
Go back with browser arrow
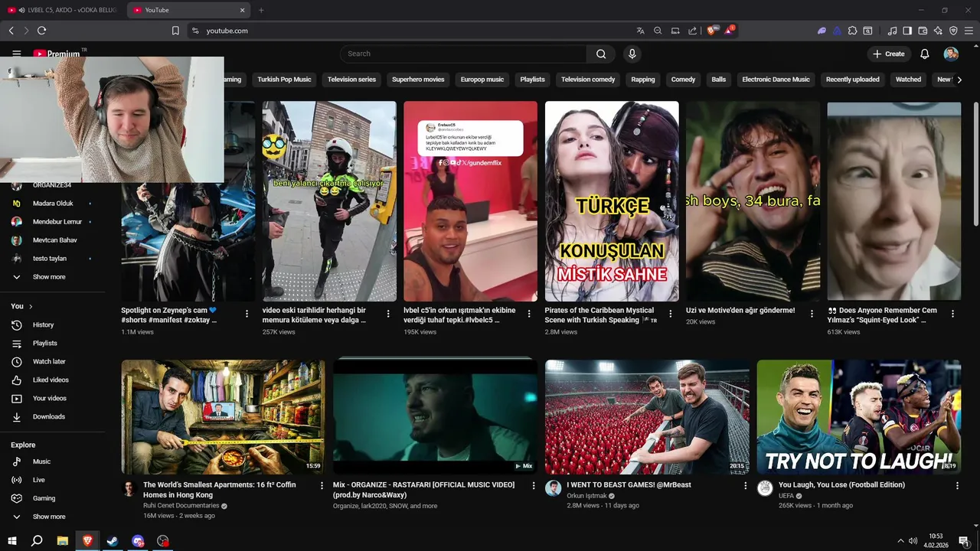pyautogui.click(x=11, y=31)
